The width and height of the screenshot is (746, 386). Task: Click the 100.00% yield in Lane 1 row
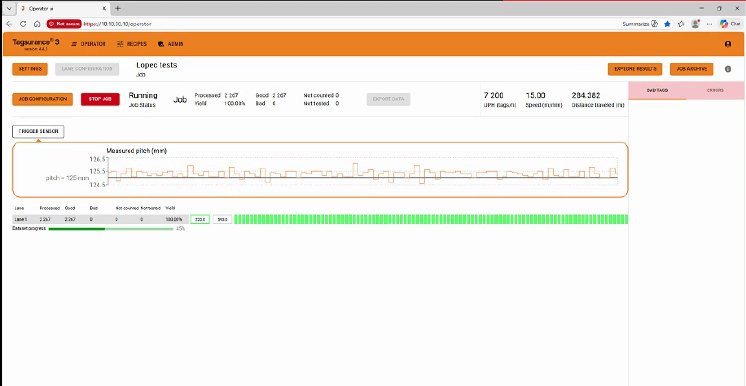coord(174,219)
